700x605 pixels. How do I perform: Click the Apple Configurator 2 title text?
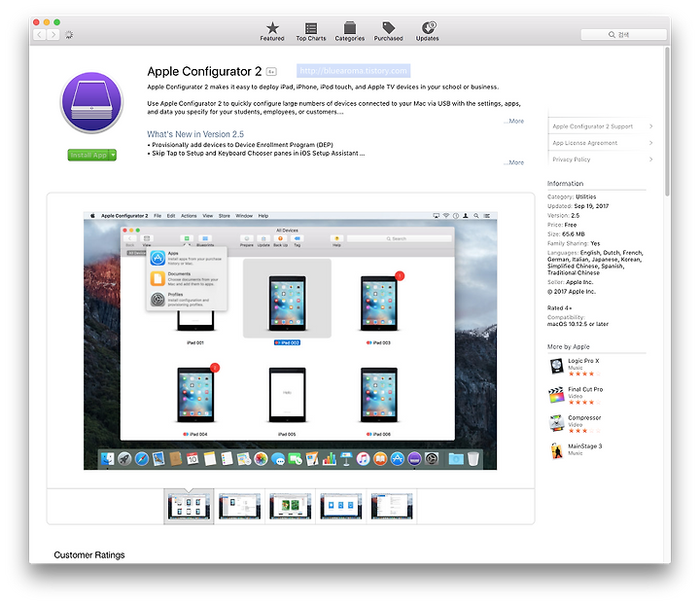pyautogui.click(x=204, y=71)
